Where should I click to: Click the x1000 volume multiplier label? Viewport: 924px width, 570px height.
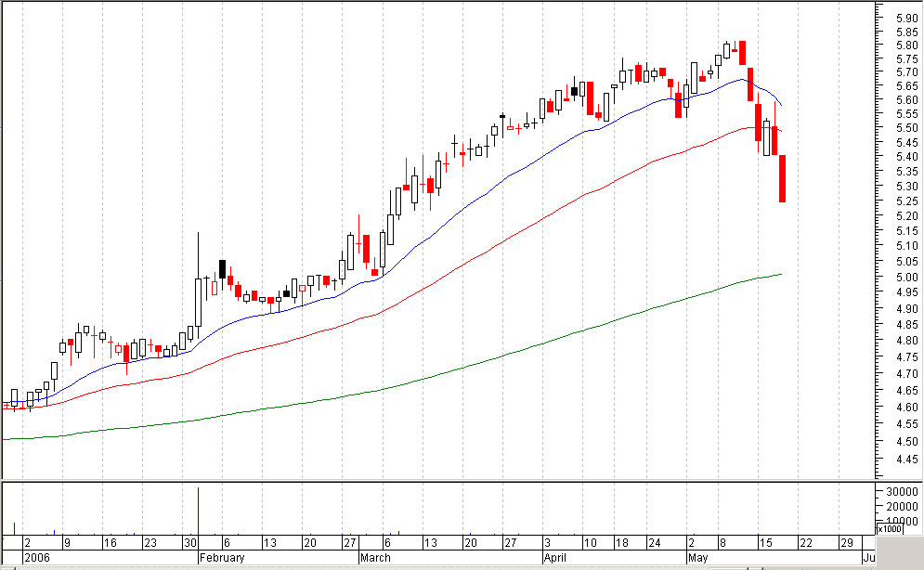[888, 529]
